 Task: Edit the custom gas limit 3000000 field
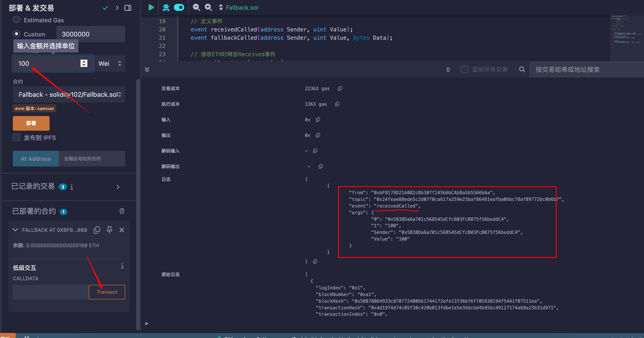(x=91, y=34)
